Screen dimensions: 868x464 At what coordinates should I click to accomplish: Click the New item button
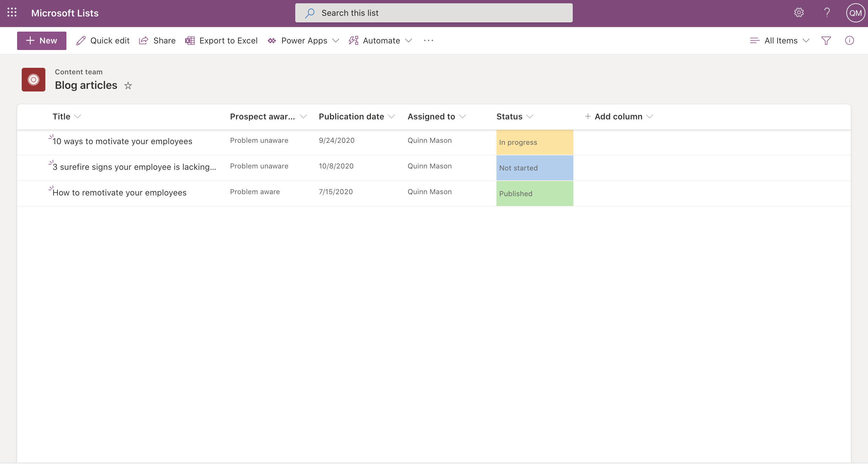(x=41, y=40)
